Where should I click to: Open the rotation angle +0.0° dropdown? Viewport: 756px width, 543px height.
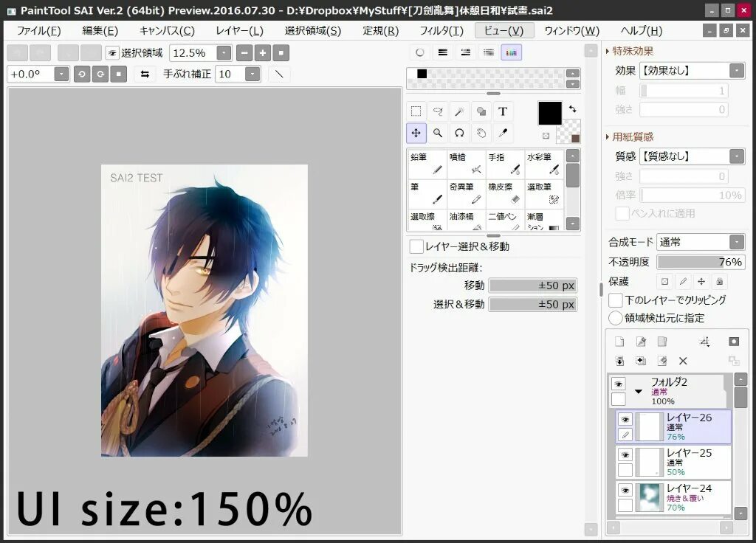click(x=61, y=75)
